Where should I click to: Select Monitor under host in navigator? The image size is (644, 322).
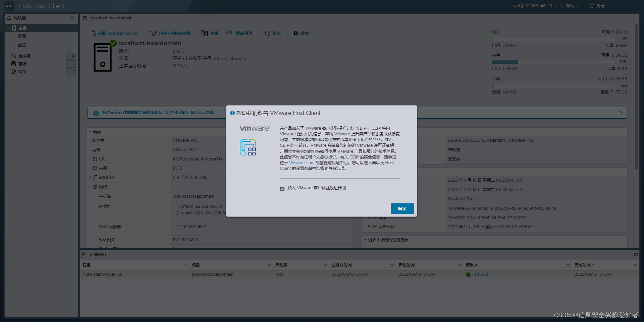[x=22, y=45]
